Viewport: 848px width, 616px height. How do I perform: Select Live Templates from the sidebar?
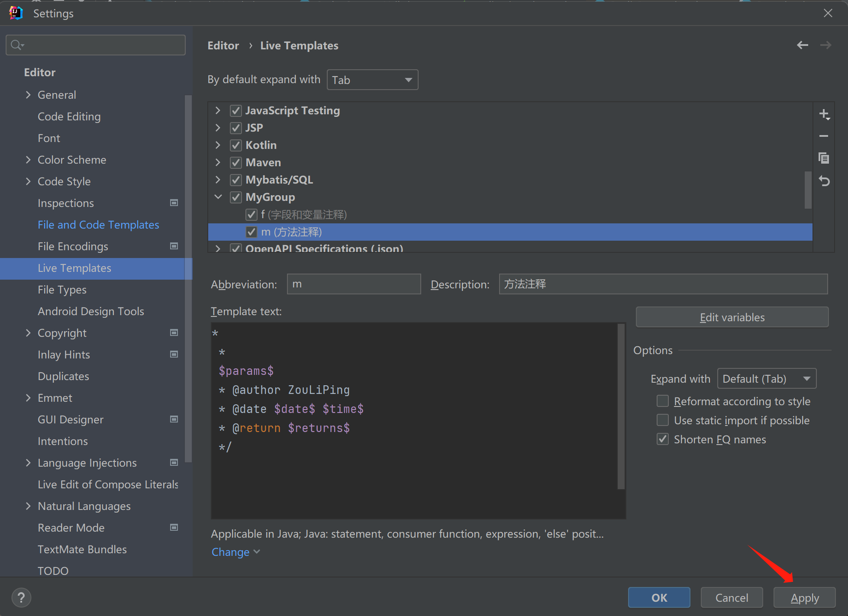click(x=75, y=268)
